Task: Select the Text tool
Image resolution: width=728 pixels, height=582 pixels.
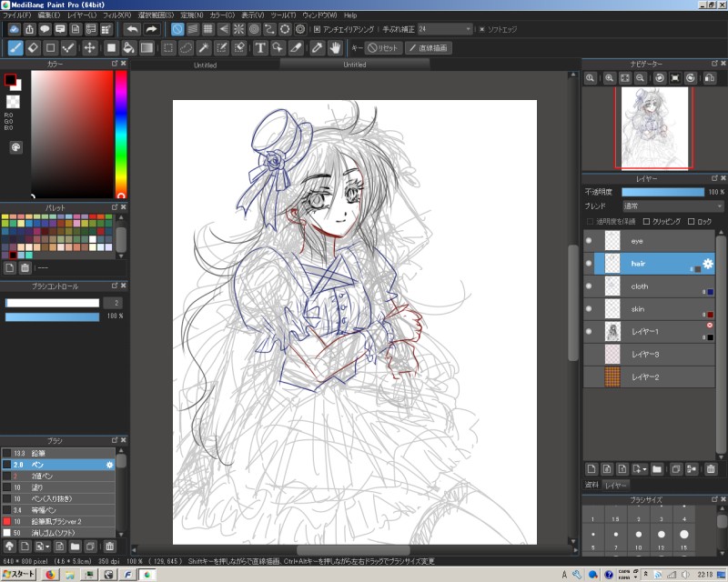Action: [x=260, y=48]
